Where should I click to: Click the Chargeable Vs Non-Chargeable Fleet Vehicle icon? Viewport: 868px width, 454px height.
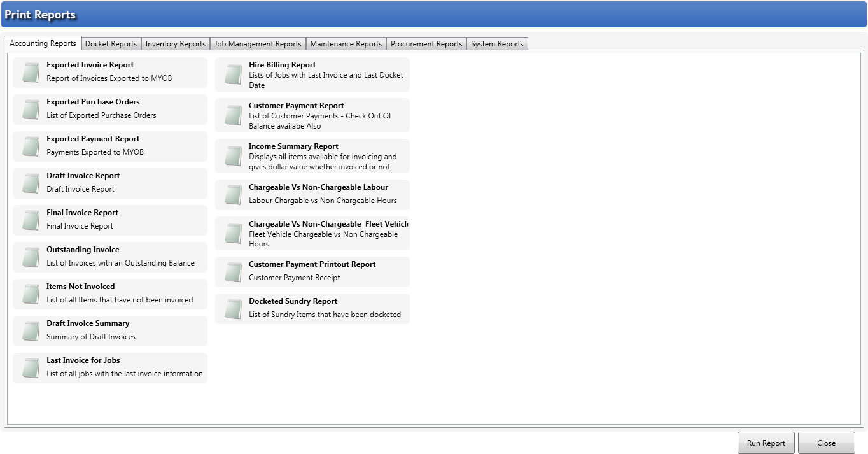233,234
